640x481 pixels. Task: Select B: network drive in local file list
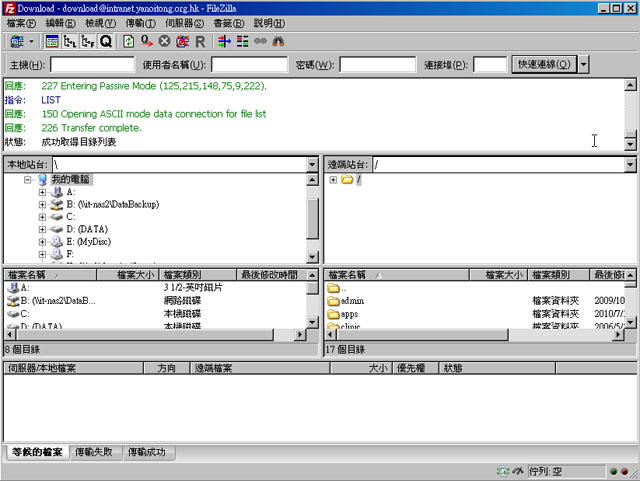coord(58,301)
